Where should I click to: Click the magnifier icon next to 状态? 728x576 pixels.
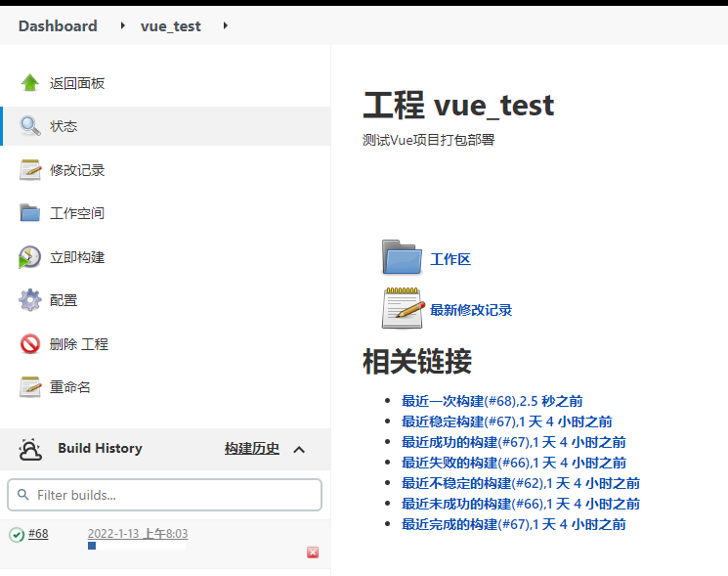[30, 126]
